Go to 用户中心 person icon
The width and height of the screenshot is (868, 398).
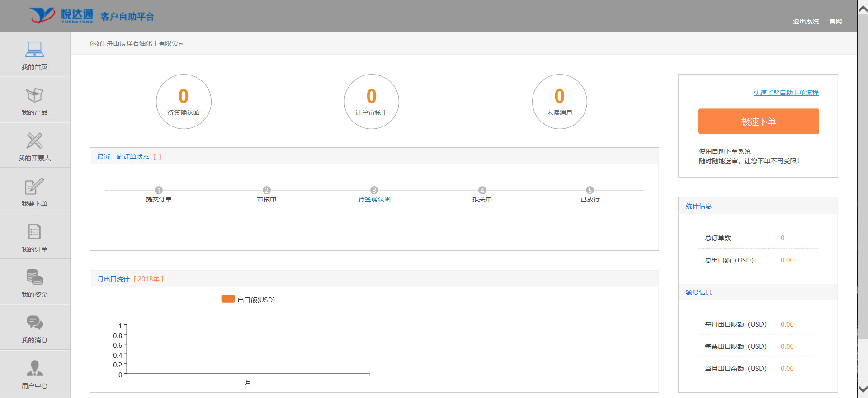pos(34,368)
